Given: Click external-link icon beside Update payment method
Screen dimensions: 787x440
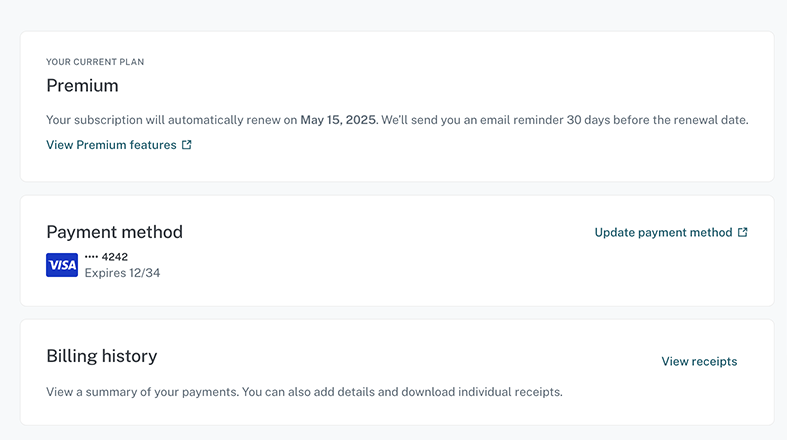Looking at the screenshot, I should (x=742, y=232).
